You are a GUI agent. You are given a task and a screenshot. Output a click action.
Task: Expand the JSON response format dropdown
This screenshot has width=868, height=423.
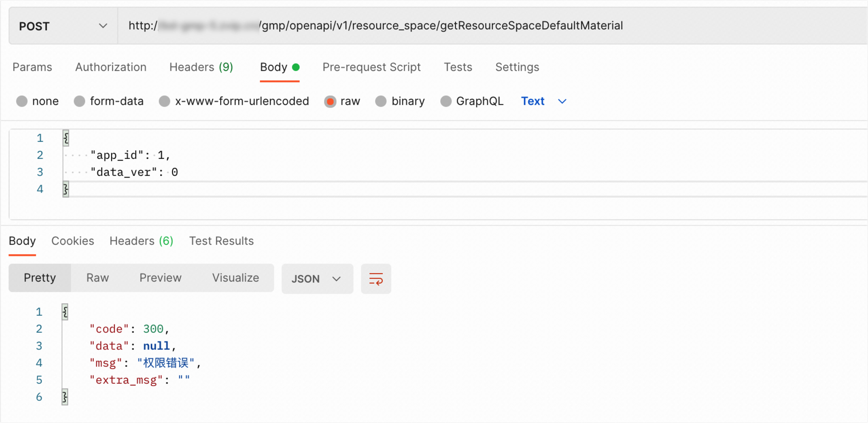coord(317,279)
